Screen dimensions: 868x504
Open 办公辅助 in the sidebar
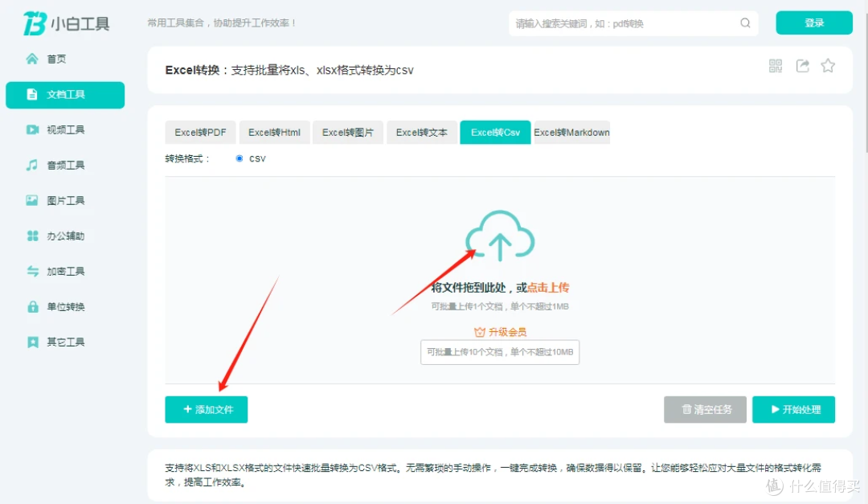point(65,236)
